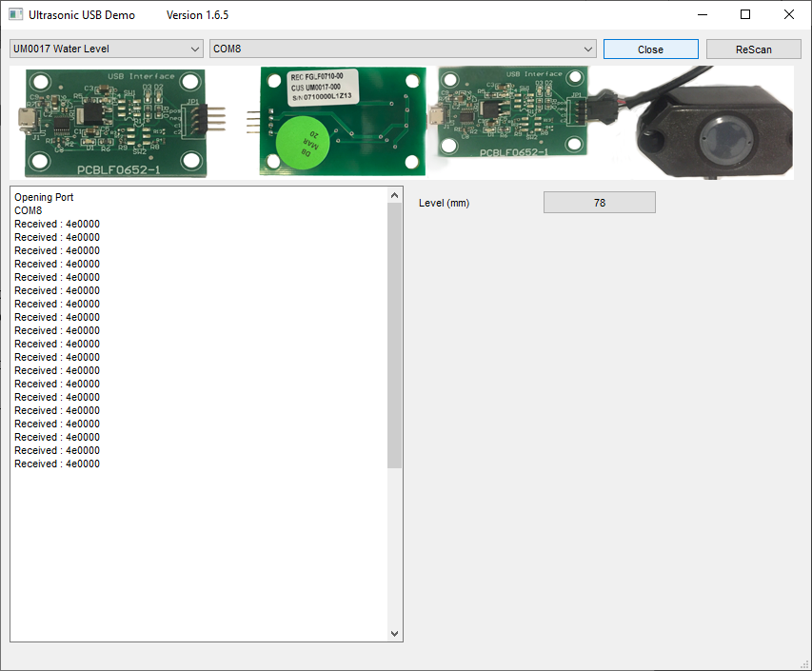
Task: Click the log scrollbar down arrow
Action: (395, 633)
